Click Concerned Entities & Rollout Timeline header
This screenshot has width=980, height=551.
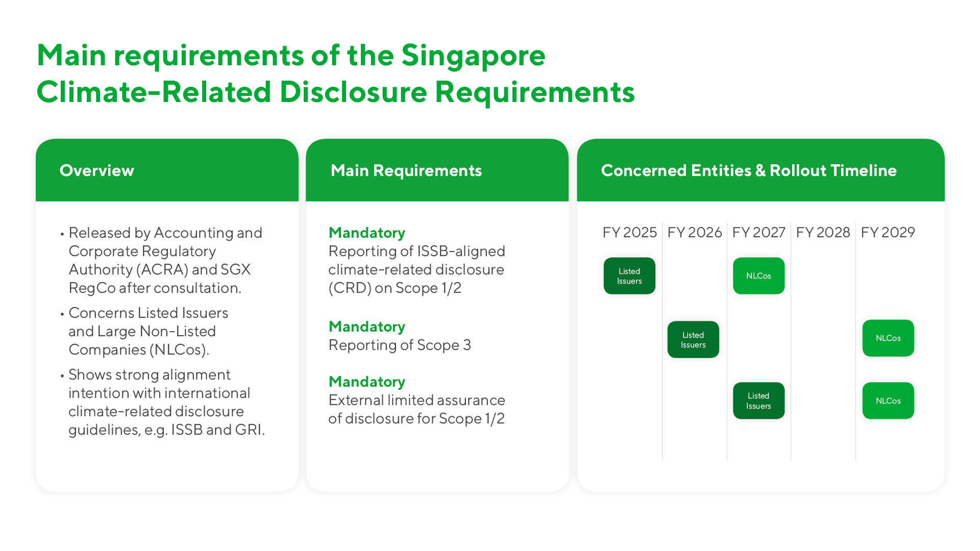748,170
